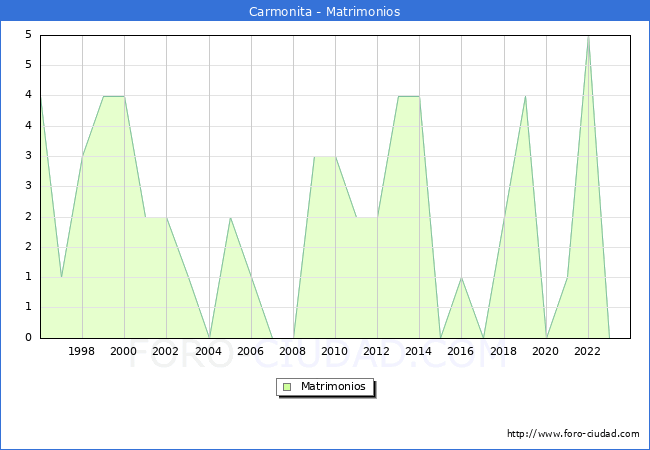Select the 2006 x-axis label
650x450 pixels.
click(x=250, y=351)
